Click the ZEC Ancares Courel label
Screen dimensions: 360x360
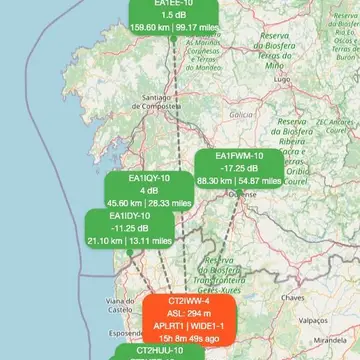click(x=335, y=126)
